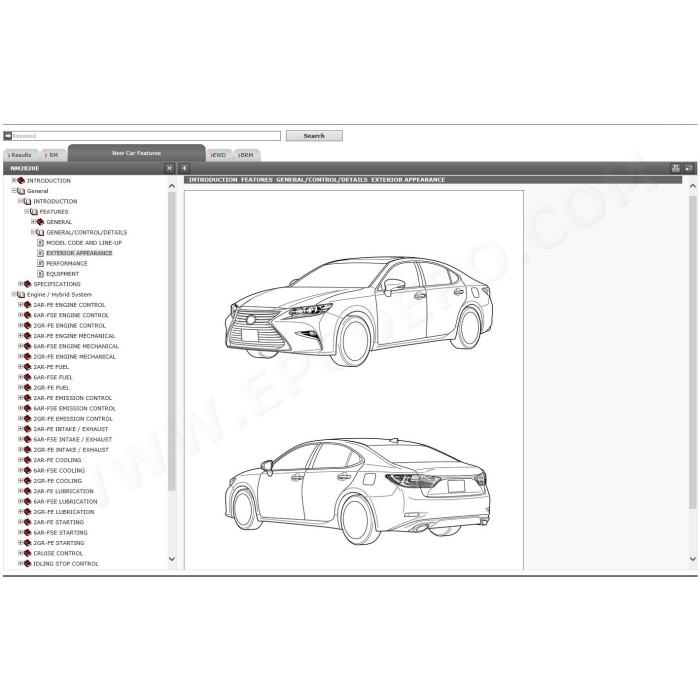The image size is (700, 700).
Task: Select 2GR-FE COOLING entry
Action: click(58, 481)
